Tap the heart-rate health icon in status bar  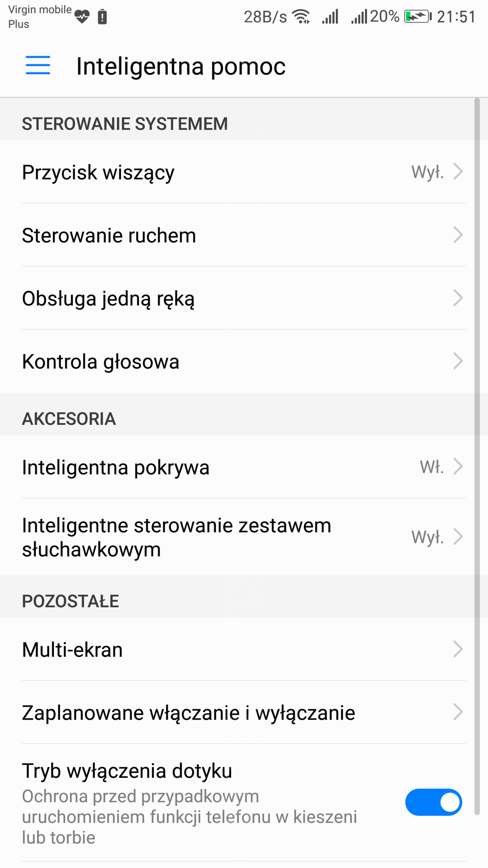click(x=82, y=17)
